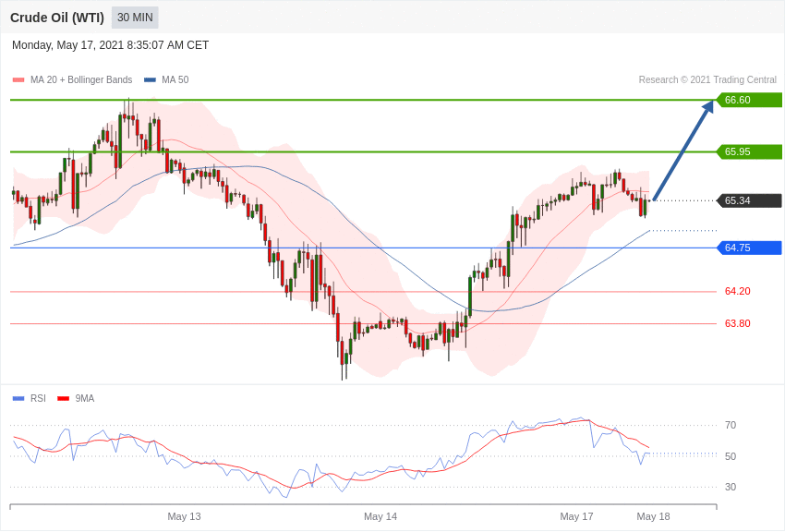Screen dimensions: 785x532
Task: Click the 65.34 current price tag
Action: click(x=750, y=200)
